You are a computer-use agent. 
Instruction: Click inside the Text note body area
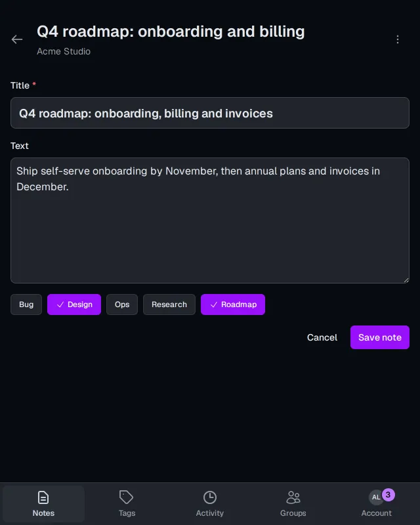pyautogui.click(x=210, y=220)
